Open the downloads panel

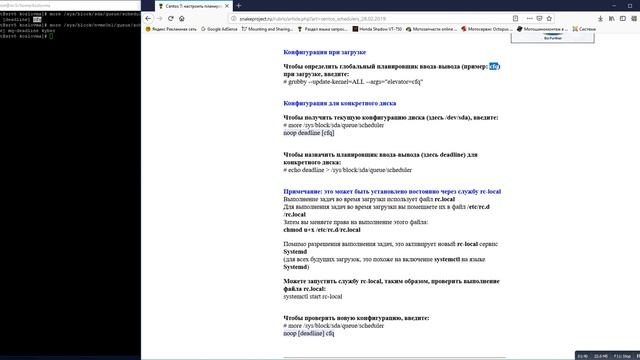tap(600, 18)
